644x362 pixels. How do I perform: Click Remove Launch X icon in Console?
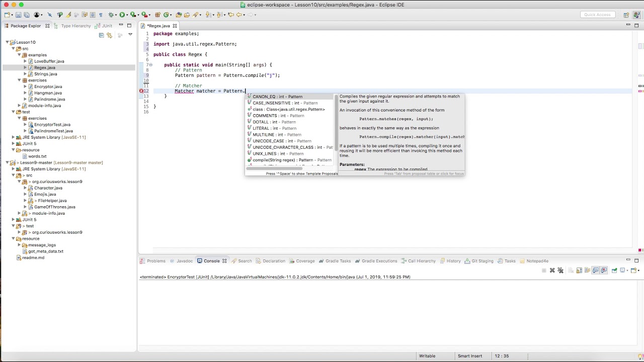(x=552, y=270)
